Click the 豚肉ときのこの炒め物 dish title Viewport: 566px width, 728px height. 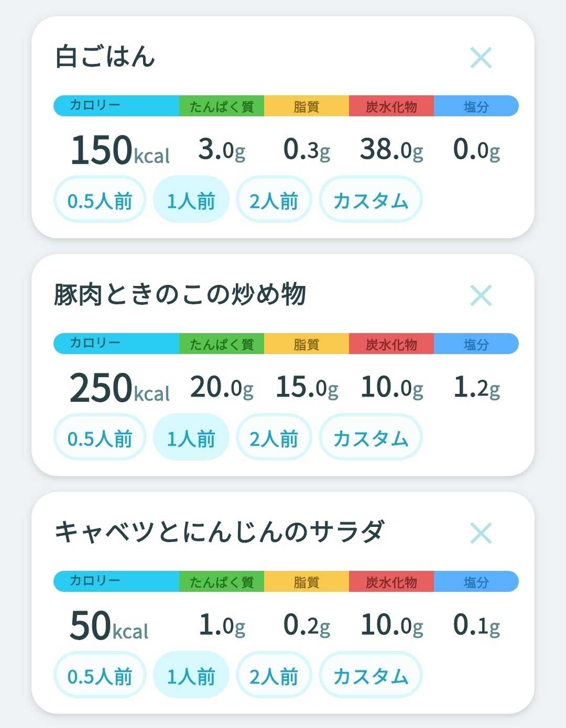point(180,294)
